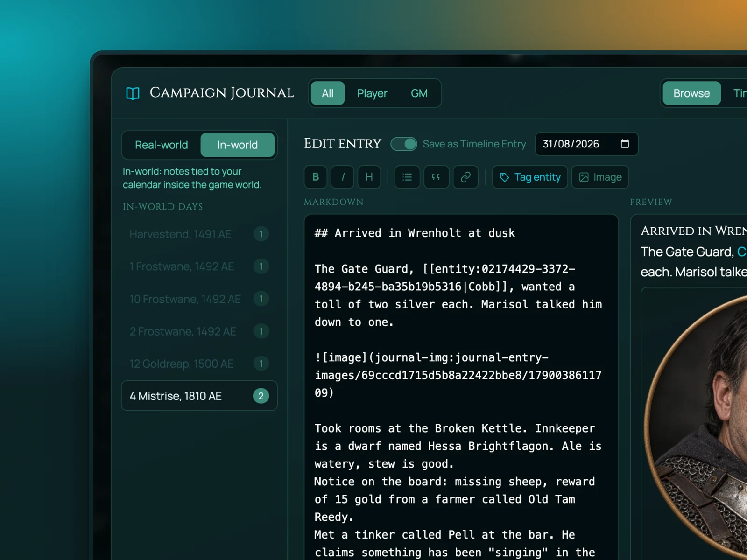Screen dimensions: 747x560
Task: Click the 'Arrived in Wrenholt at dusk' markdown heading
Action: pos(415,233)
